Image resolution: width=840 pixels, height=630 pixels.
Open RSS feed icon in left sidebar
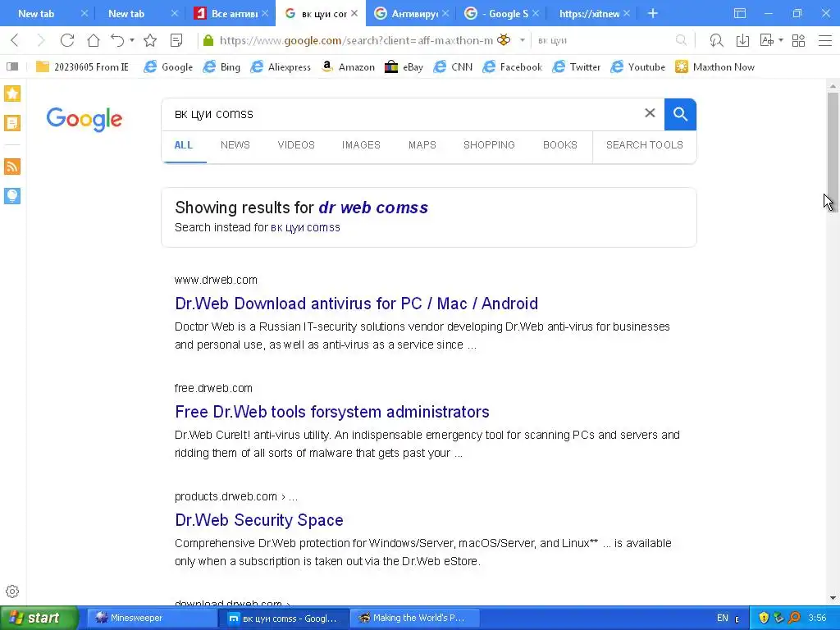(12, 166)
